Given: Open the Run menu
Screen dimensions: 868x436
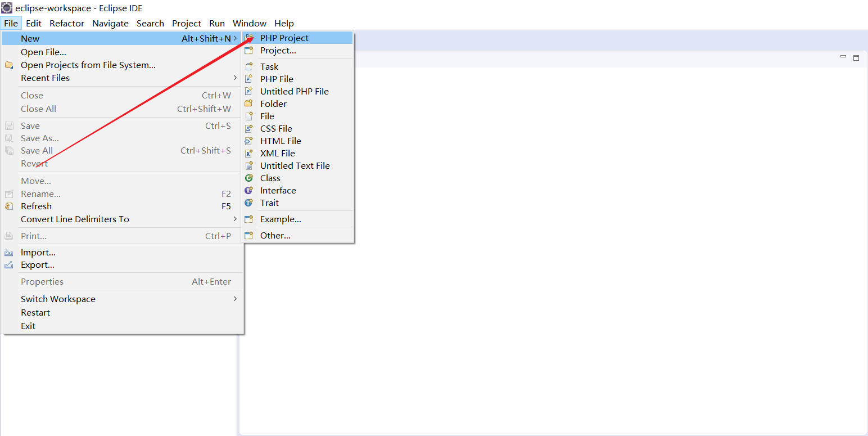Looking at the screenshot, I should tap(217, 23).
